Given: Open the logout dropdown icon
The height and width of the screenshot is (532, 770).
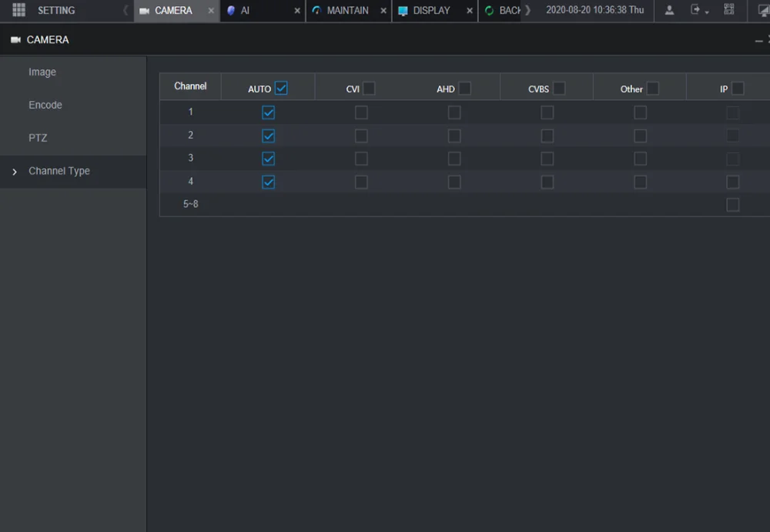Looking at the screenshot, I should point(699,10).
